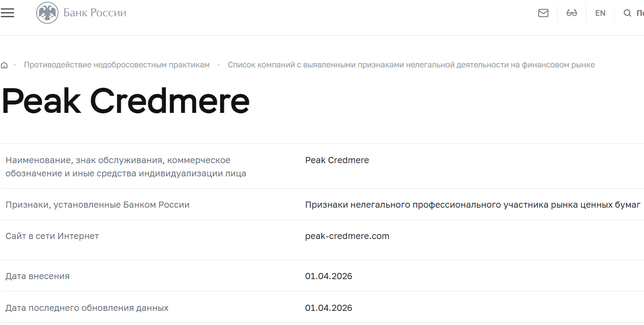Screen dimensions: 644x325
Task: Open breadcrumb link Противодействие недобросовестным практикам
Action: point(117,64)
